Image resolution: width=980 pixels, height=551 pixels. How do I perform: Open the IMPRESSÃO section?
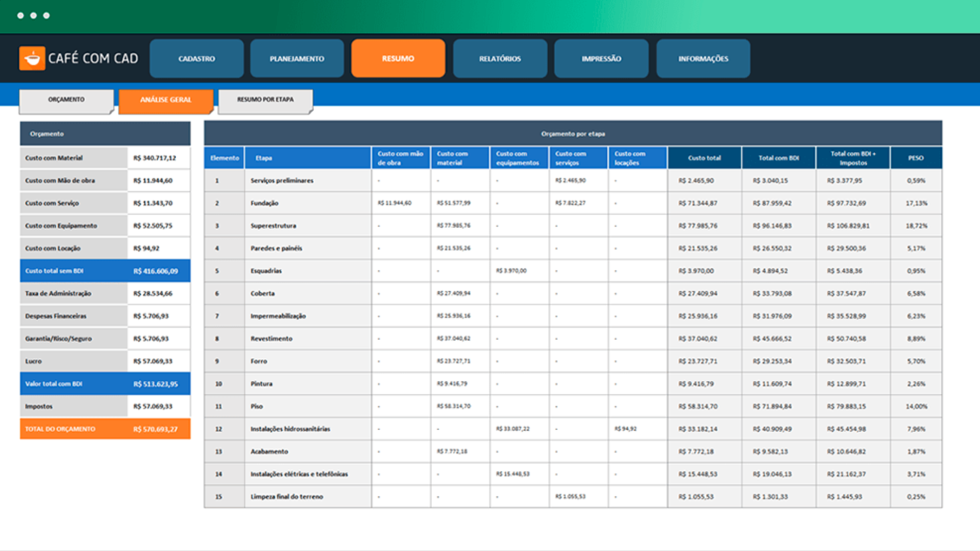(x=601, y=59)
